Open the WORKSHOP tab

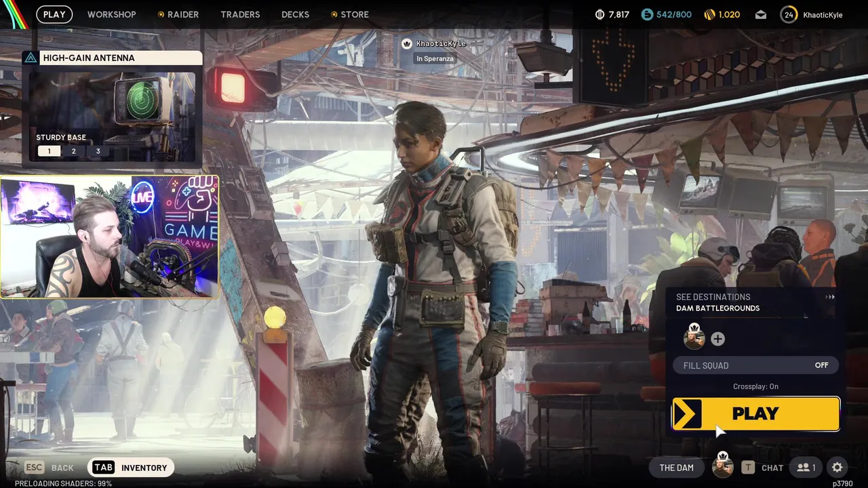112,14
